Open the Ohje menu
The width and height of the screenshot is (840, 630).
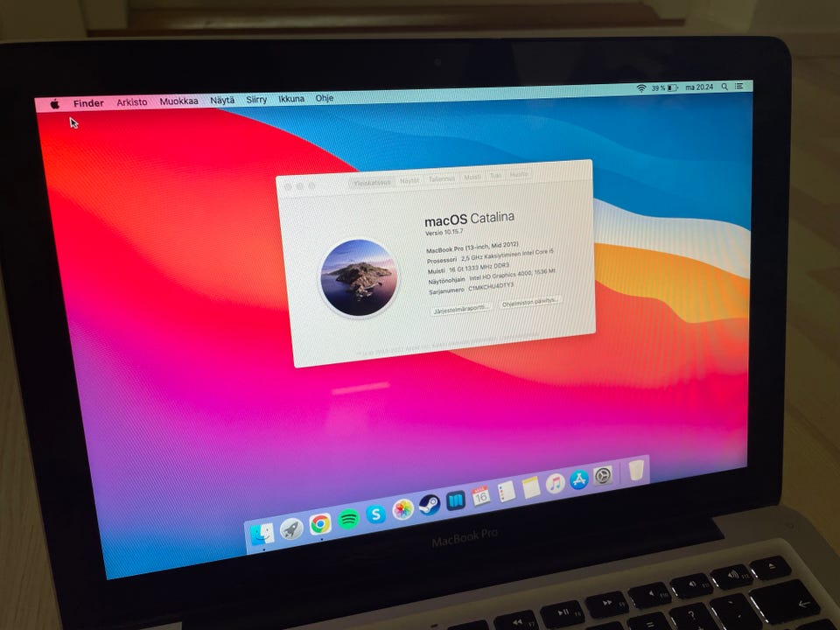pos(324,98)
